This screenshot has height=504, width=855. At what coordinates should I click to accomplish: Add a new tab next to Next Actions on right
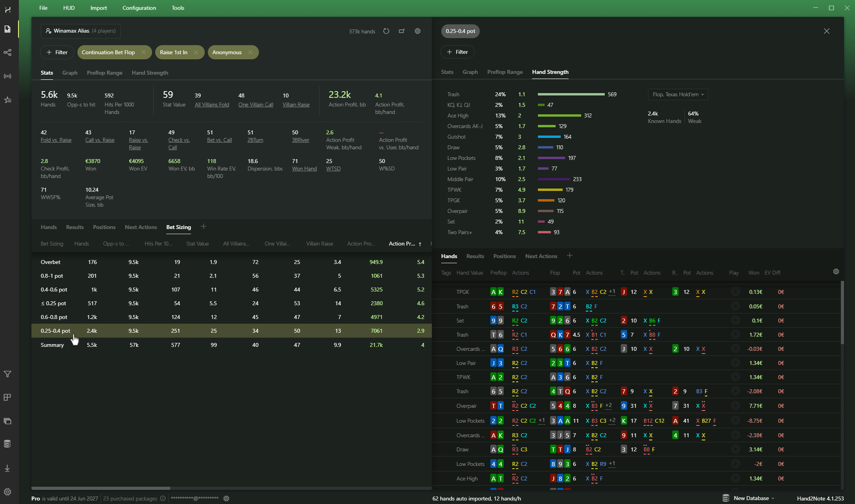click(x=570, y=256)
